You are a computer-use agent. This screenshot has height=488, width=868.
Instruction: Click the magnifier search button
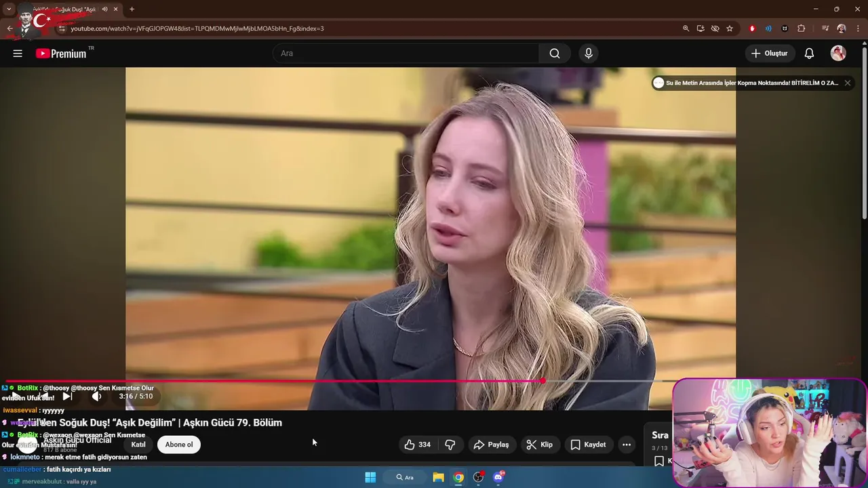pyautogui.click(x=555, y=54)
